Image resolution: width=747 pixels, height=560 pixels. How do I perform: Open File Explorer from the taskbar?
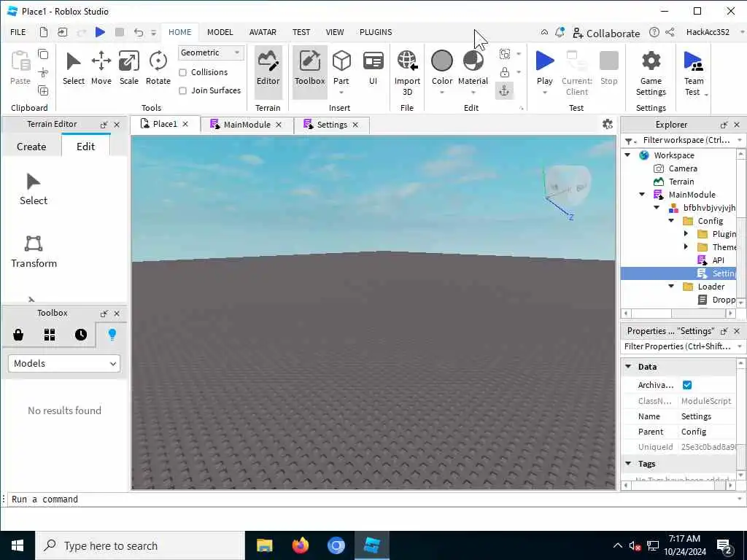[x=264, y=545]
